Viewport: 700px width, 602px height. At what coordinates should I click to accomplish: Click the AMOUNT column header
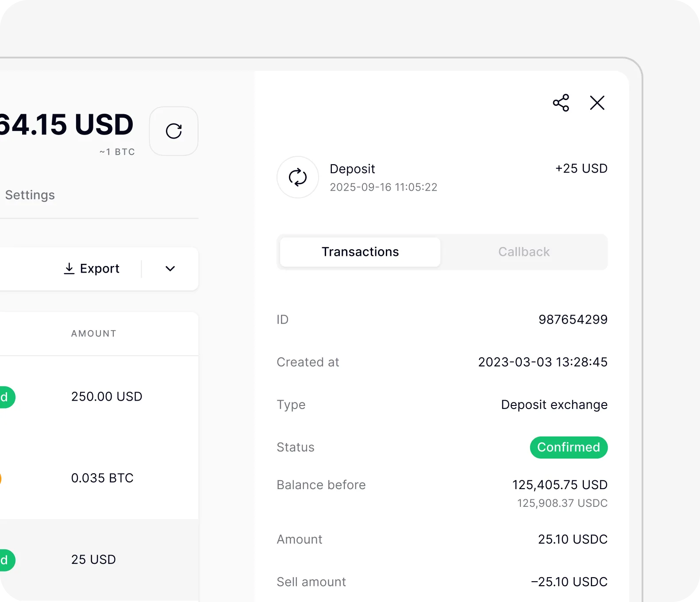[x=94, y=333]
